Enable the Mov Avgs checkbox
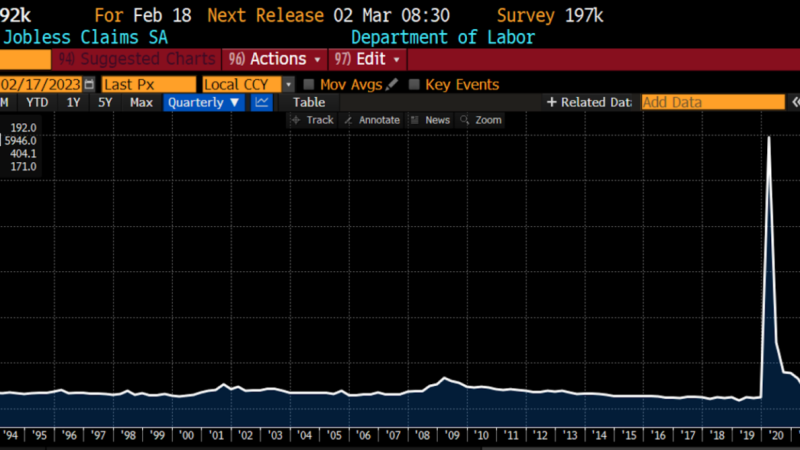The width and height of the screenshot is (800, 450). pyautogui.click(x=309, y=85)
